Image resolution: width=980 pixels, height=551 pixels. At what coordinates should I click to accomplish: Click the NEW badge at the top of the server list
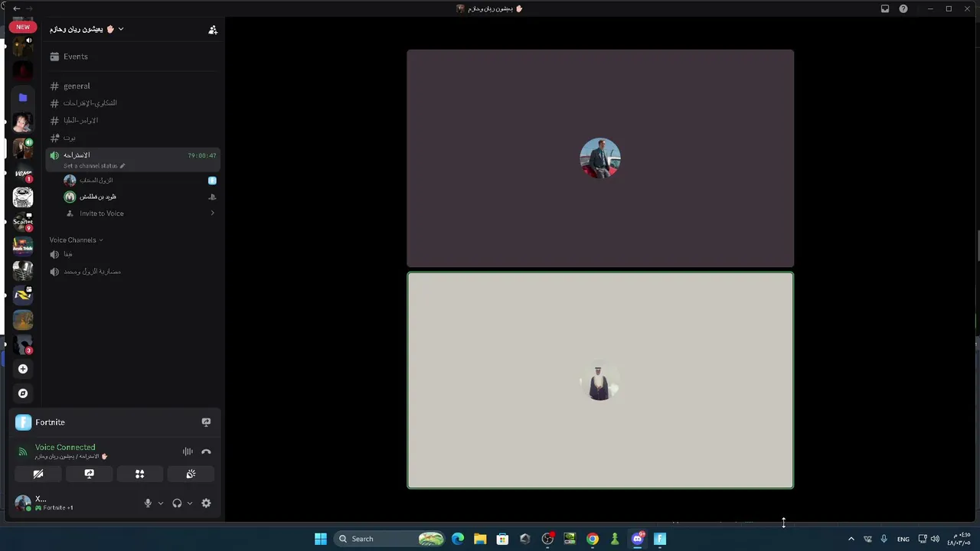point(23,27)
